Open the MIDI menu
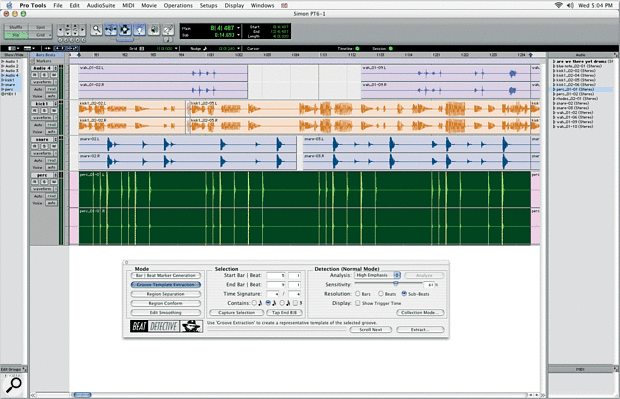 [x=128, y=5]
